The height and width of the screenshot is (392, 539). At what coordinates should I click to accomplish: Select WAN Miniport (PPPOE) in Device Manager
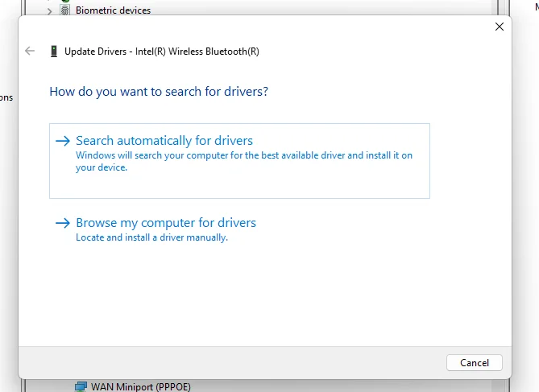(141, 386)
